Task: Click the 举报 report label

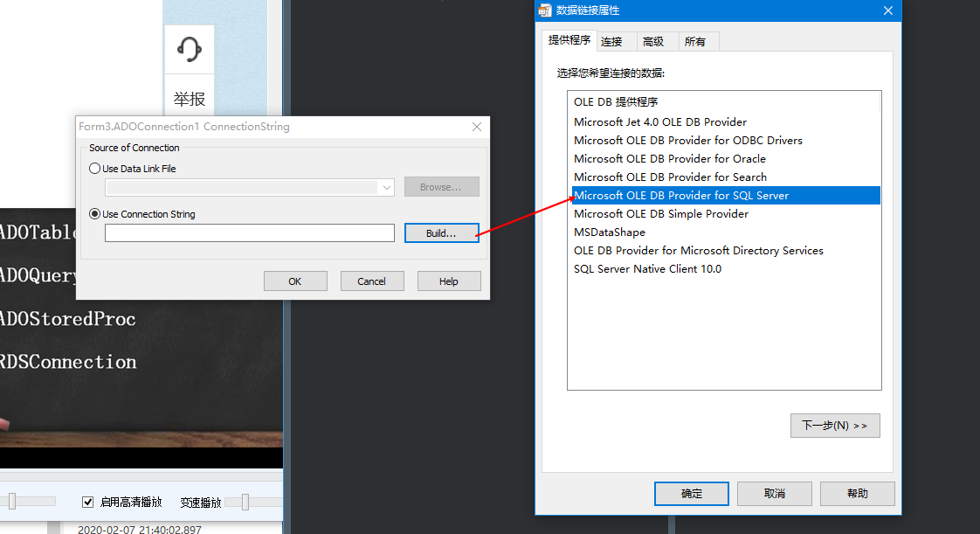Action: pyautogui.click(x=189, y=99)
